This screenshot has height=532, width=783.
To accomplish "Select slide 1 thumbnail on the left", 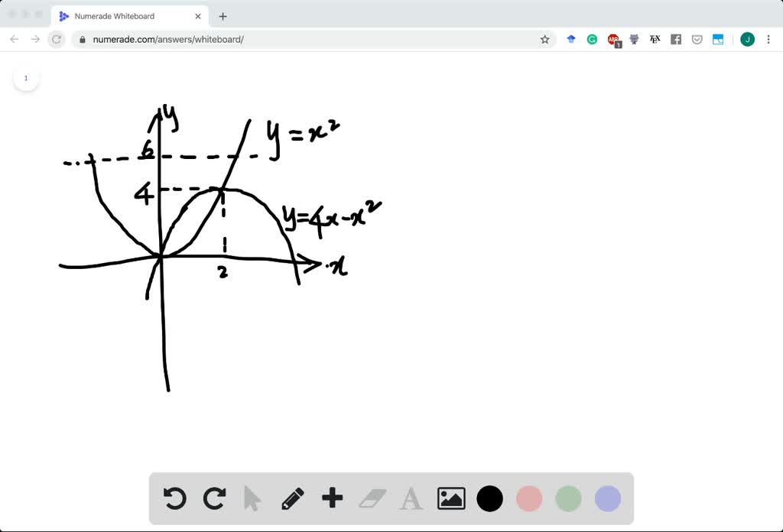I will [x=26, y=77].
